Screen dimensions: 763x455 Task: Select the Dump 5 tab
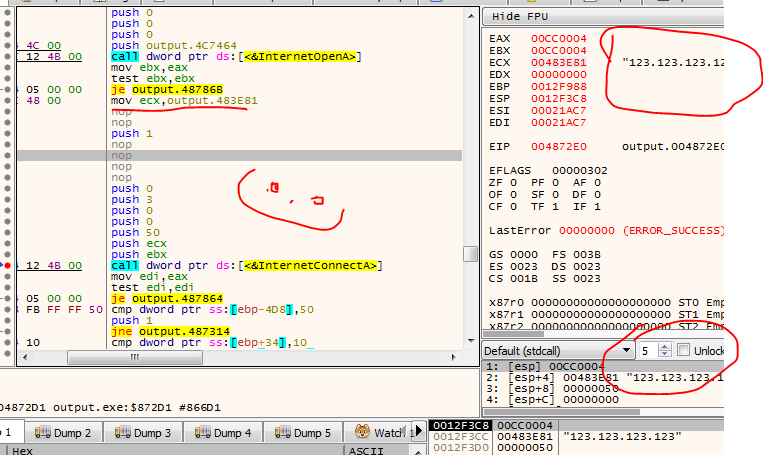[x=301, y=433]
